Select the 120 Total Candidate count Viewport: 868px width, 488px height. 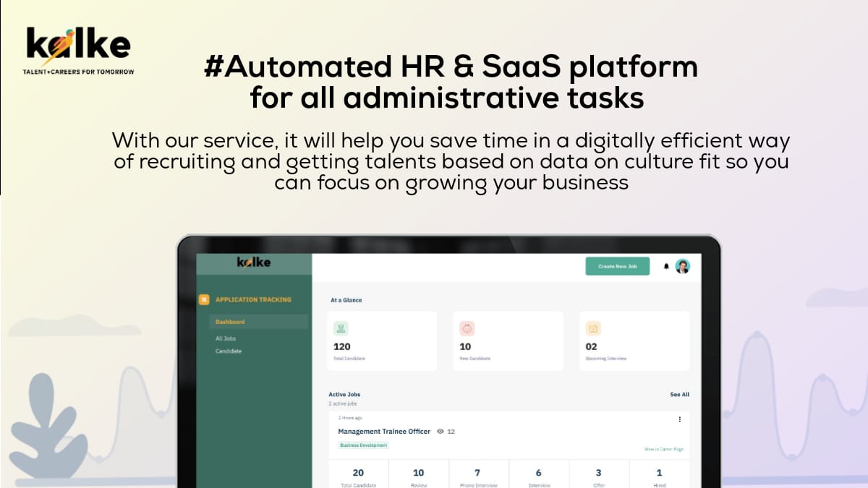point(341,346)
